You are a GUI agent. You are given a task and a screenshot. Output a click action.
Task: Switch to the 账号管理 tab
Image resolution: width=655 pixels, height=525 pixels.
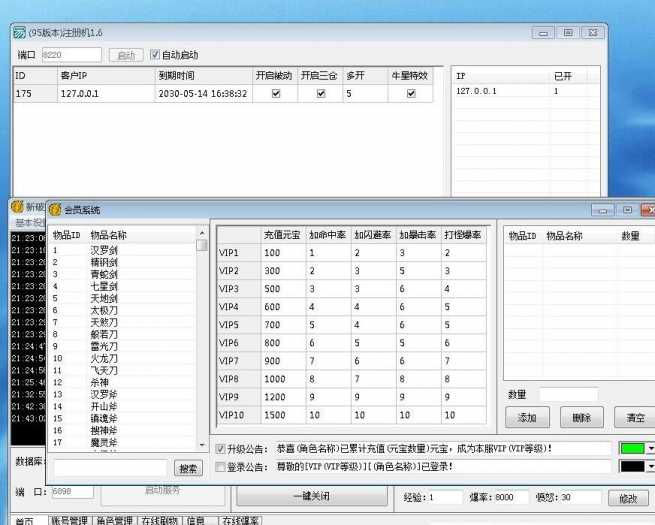[64, 520]
